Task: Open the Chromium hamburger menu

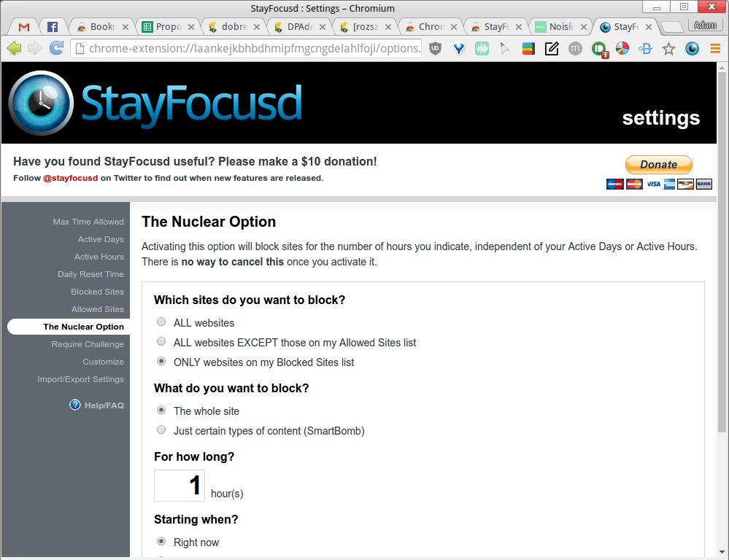Action: [x=716, y=48]
